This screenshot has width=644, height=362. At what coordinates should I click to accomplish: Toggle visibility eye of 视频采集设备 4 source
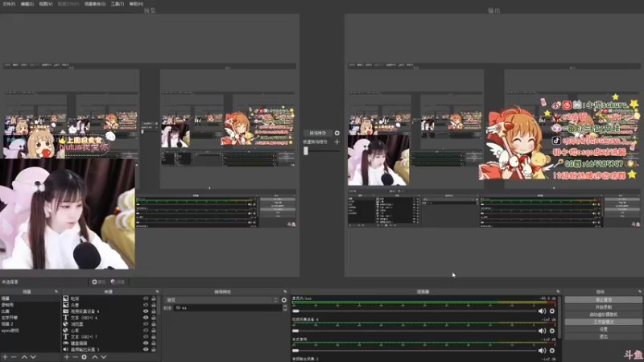146,311
